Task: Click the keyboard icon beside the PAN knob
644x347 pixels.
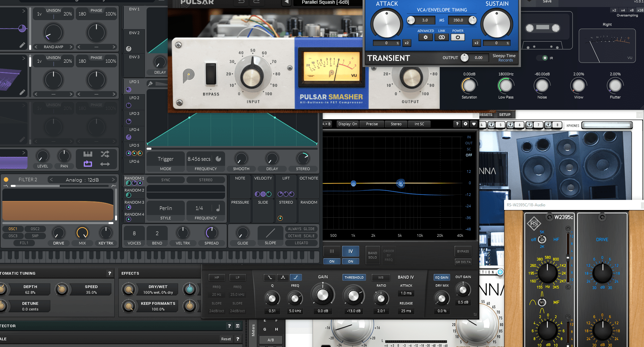Action: click(88, 154)
